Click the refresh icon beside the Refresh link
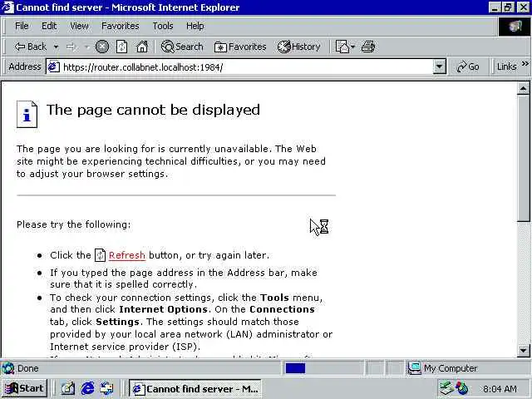 tap(100, 255)
